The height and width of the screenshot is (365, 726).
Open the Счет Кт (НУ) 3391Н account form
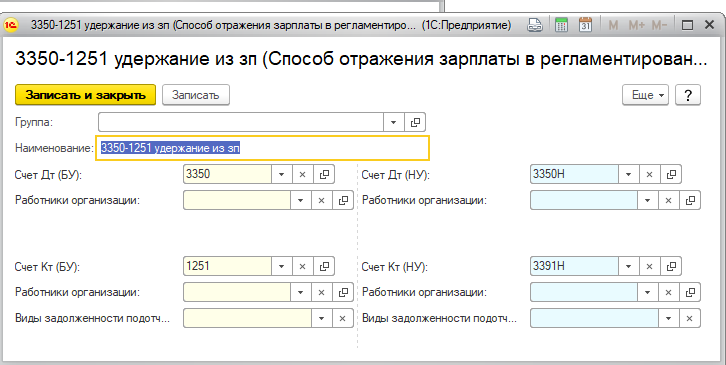click(671, 266)
